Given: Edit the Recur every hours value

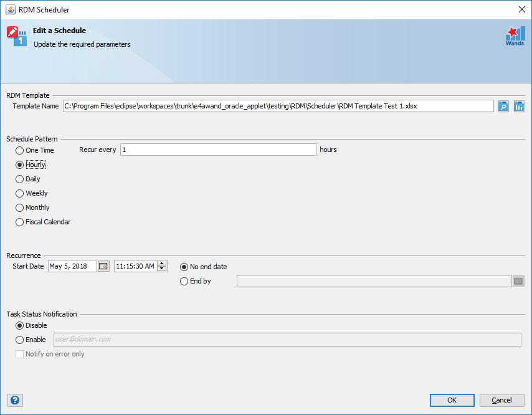Looking at the screenshot, I should point(218,150).
